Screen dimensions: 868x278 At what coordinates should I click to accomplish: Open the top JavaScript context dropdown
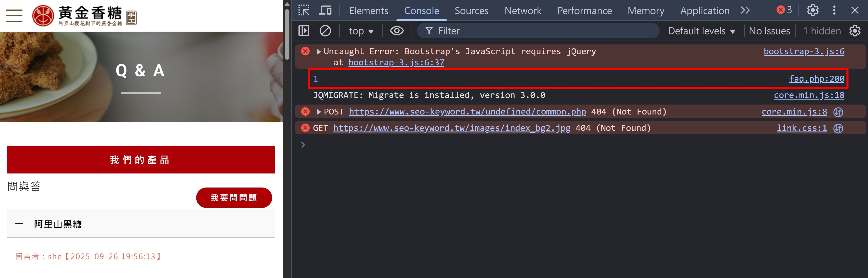361,31
